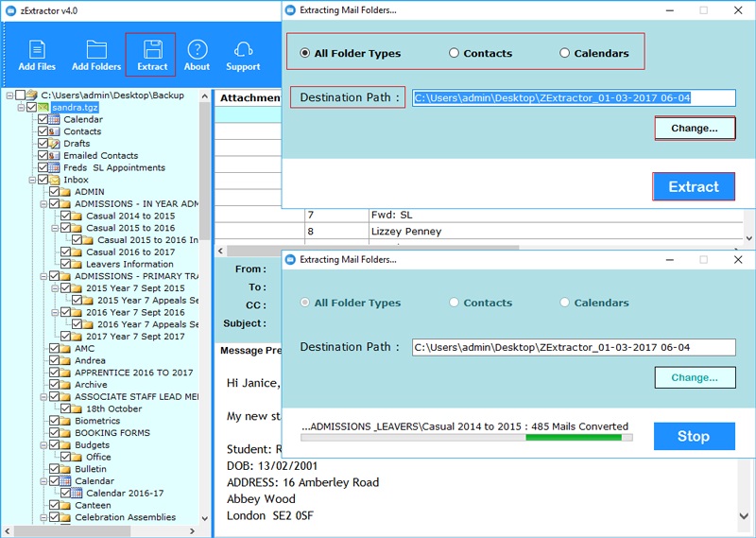Click the Drafts folder icon
756x538 pixels.
55,144
